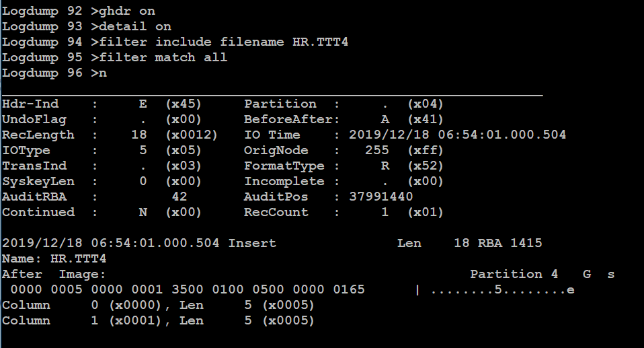Image resolution: width=644 pixels, height=348 pixels.
Task: Click the 'filter match all' command
Action: point(163,58)
